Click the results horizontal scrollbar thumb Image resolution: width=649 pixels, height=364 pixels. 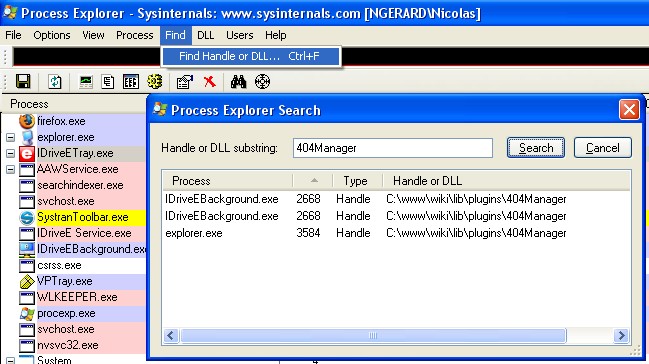(373, 335)
